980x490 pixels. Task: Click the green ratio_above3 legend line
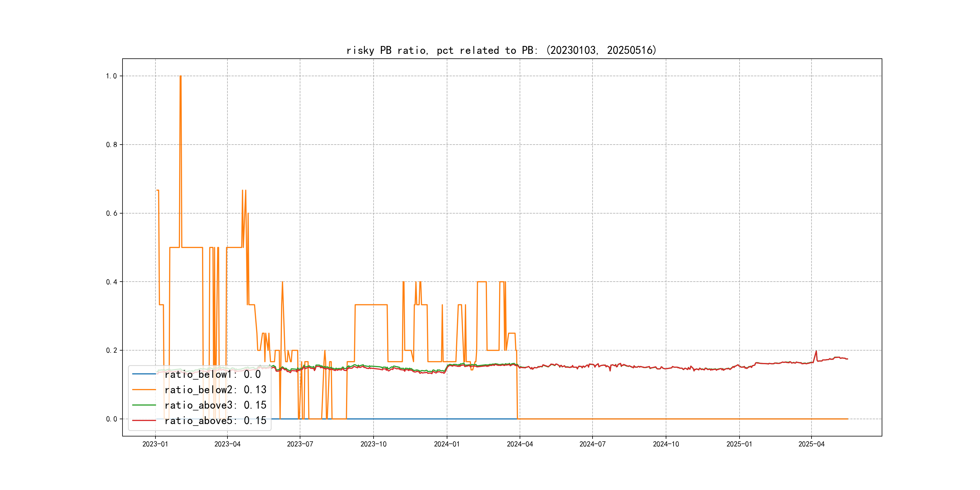pos(144,405)
